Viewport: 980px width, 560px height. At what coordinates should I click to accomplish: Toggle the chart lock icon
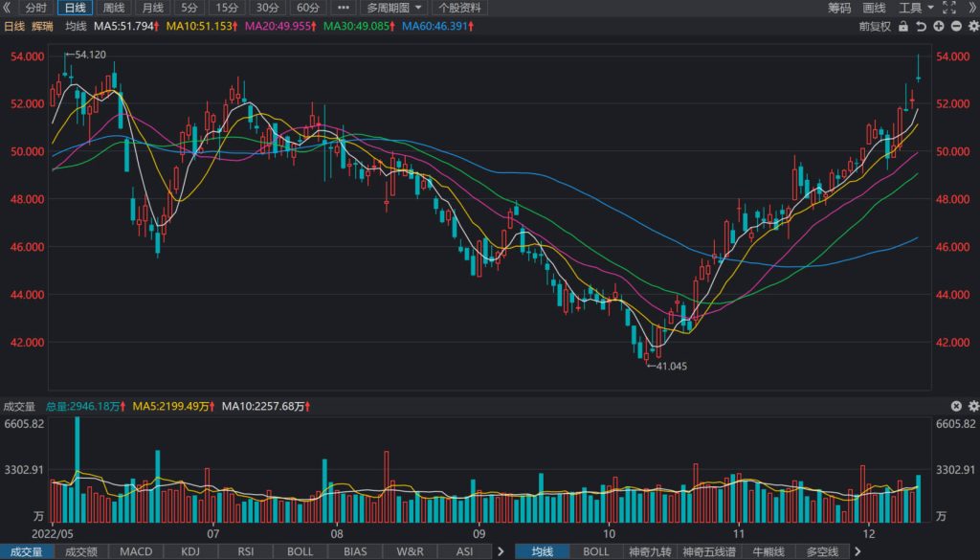903,26
